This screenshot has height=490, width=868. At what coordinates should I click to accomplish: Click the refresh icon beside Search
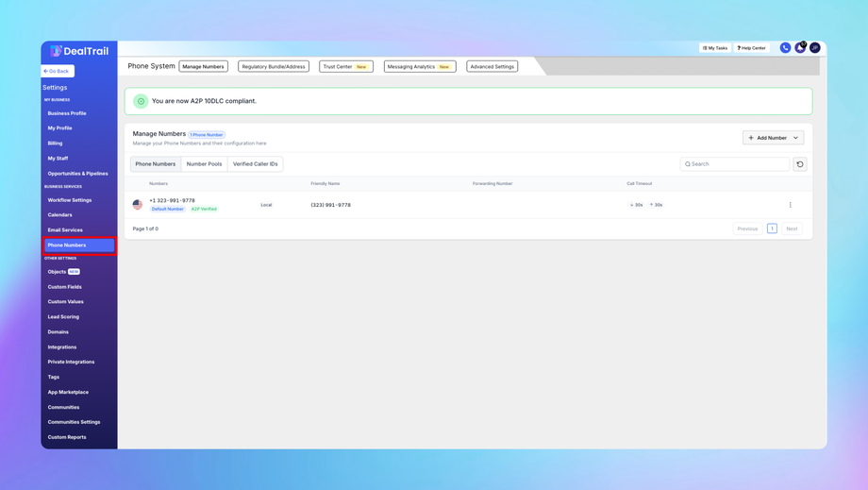pos(800,164)
